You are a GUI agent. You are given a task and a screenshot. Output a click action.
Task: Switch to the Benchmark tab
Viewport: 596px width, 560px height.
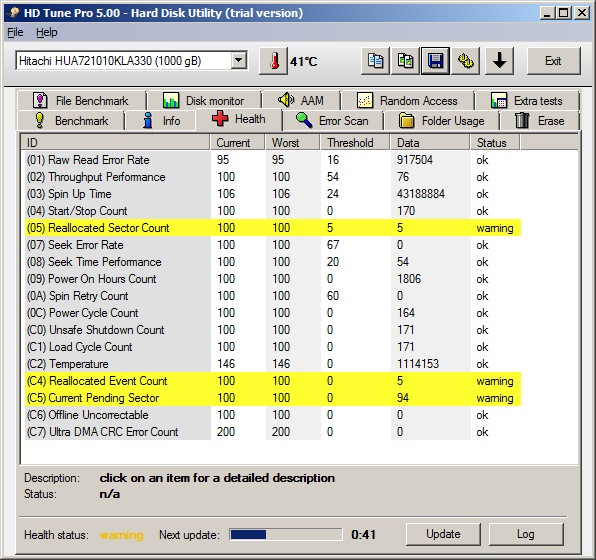click(71, 121)
